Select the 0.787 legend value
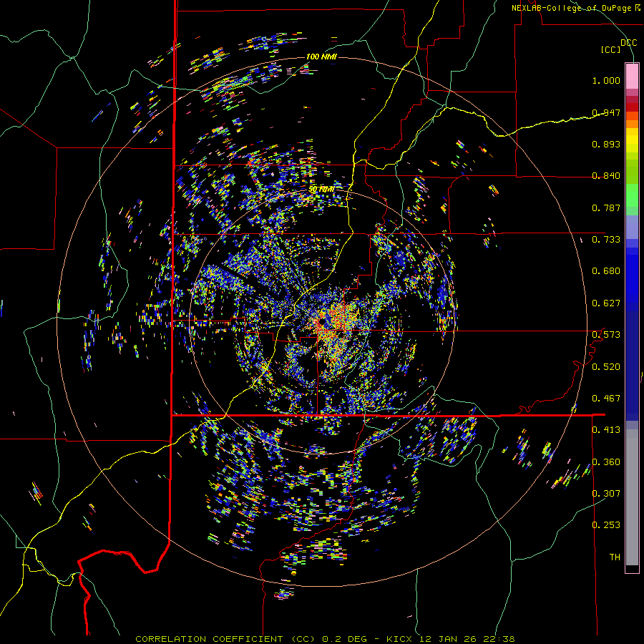The height and width of the screenshot is (644, 644). coord(606,208)
